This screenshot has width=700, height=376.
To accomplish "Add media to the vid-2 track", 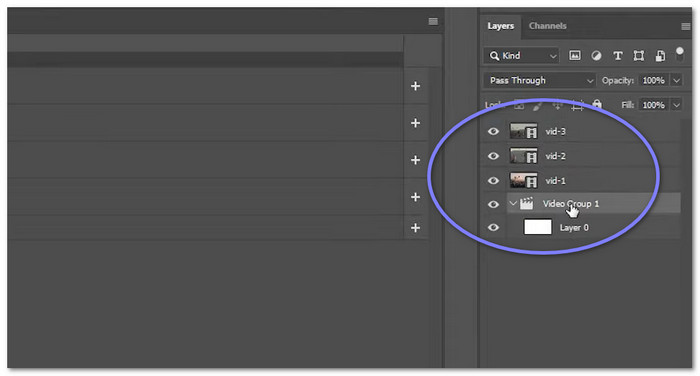I will [x=415, y=123].
